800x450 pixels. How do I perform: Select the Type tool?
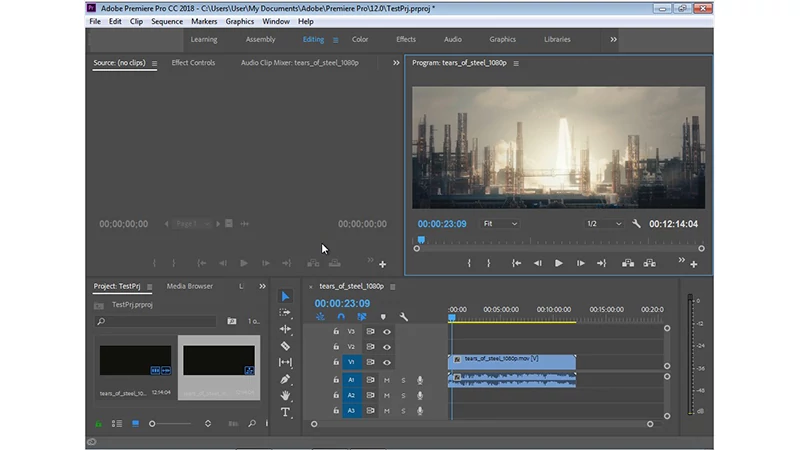tap(285, 412)
